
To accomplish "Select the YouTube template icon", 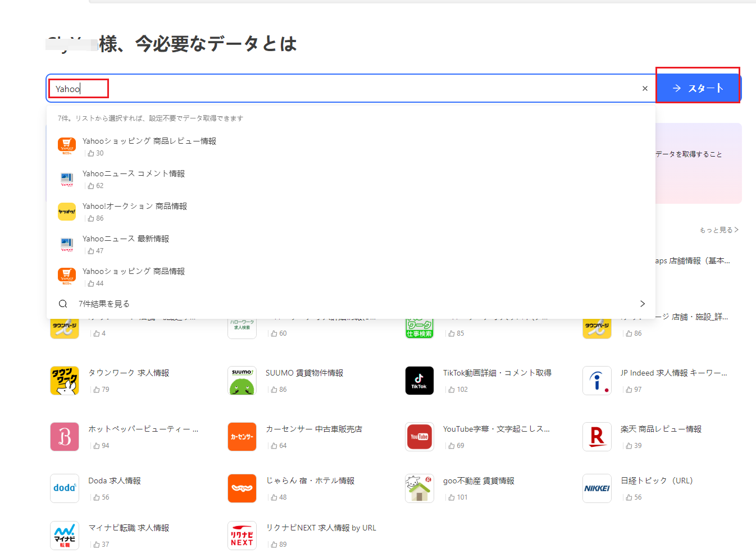I will (x=420, y=437).
